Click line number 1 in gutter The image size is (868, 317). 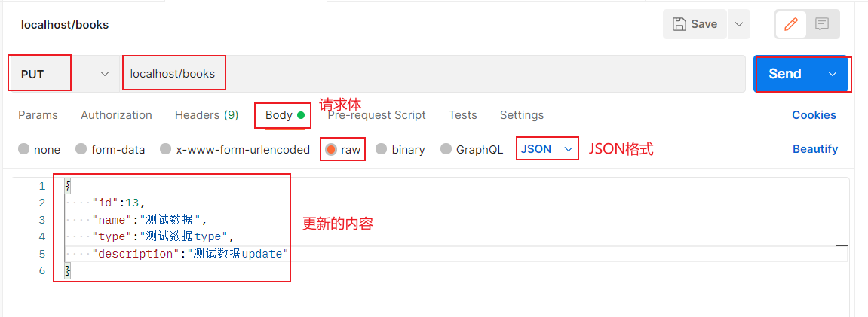coord(42,186)
